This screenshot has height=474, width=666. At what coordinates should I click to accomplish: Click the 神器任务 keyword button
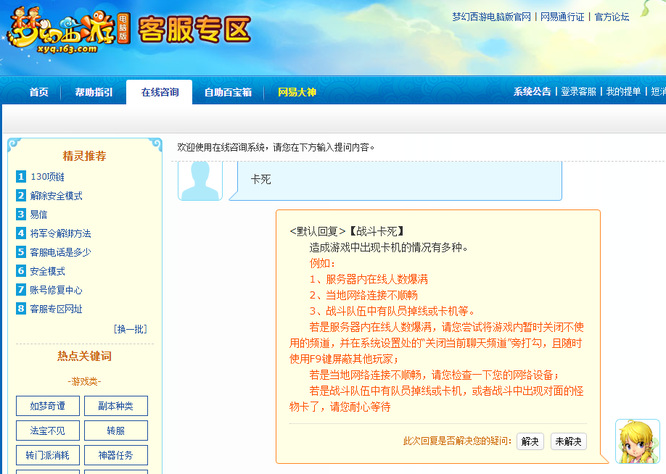[116, 455]
